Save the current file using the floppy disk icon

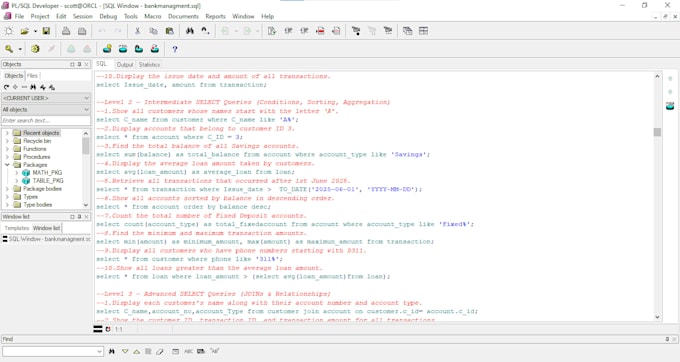pyautogui.click(x=46, y=31)
